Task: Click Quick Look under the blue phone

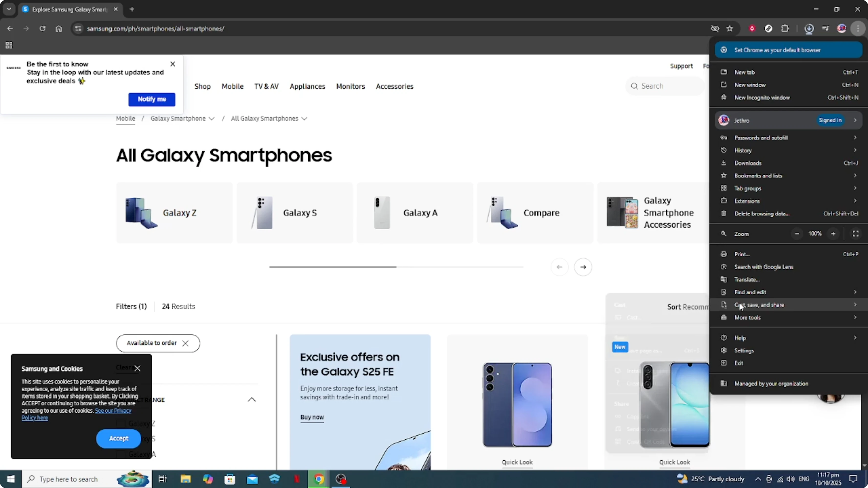Action: tap(517, 462)
